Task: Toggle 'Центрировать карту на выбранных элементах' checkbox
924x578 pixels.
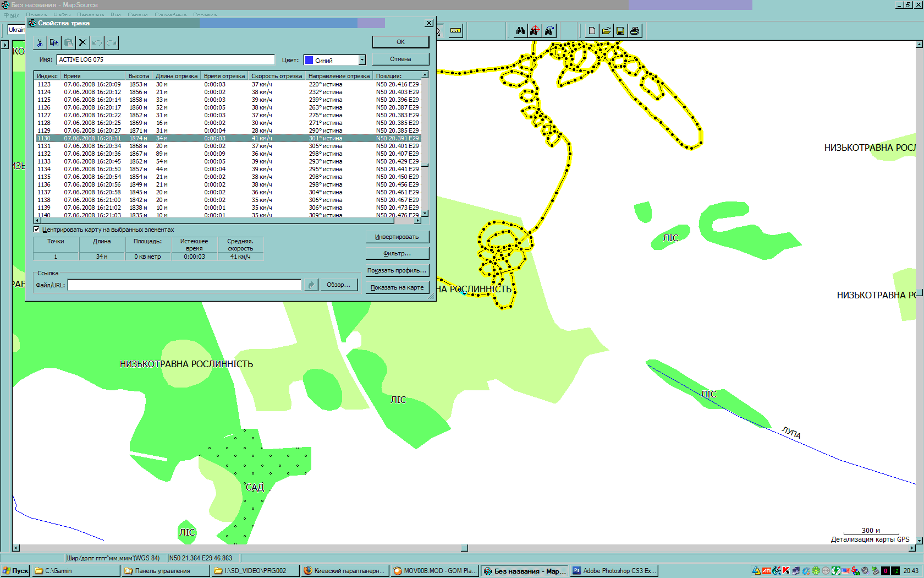Action: 37,230
